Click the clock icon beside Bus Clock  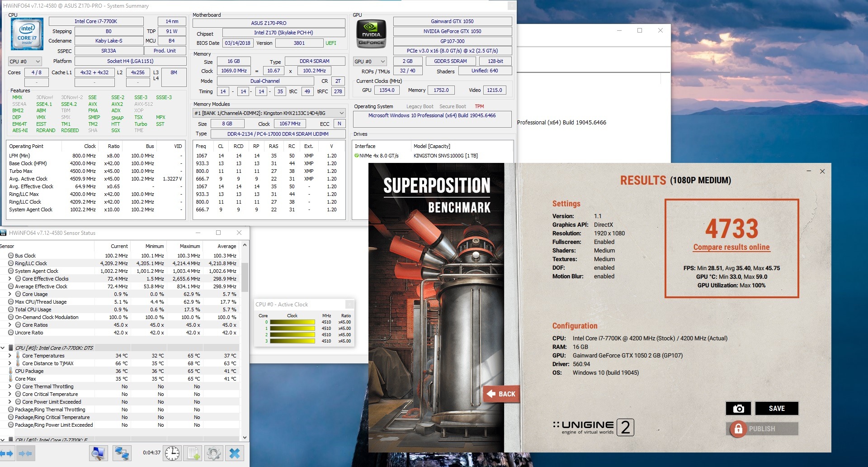coord(11,256)
